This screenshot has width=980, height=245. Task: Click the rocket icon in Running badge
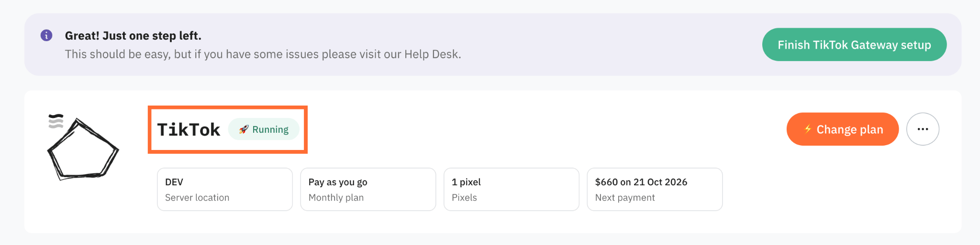coord(244,129)
